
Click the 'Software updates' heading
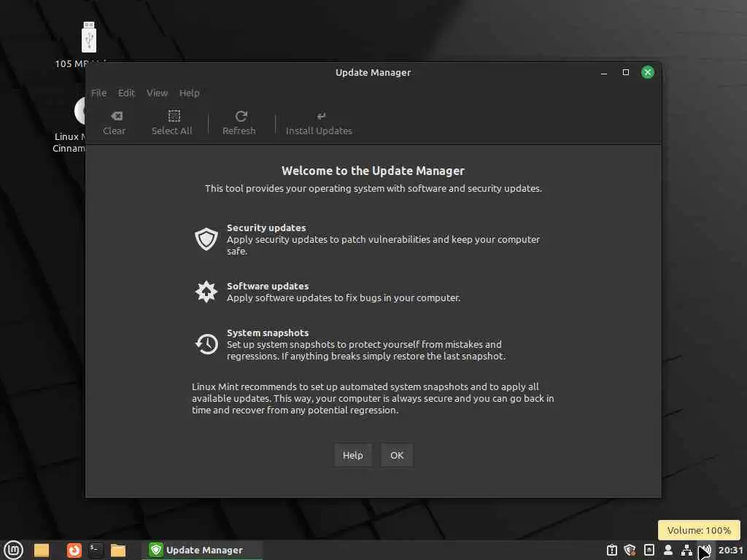[268, 286]
